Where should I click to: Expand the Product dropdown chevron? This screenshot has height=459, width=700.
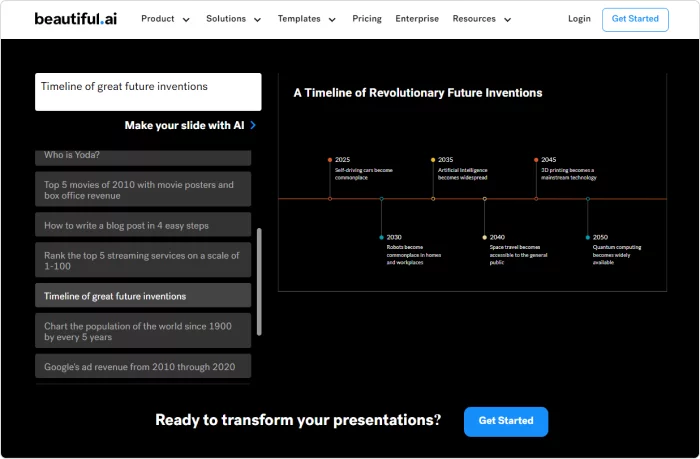[x=186, y=20]
